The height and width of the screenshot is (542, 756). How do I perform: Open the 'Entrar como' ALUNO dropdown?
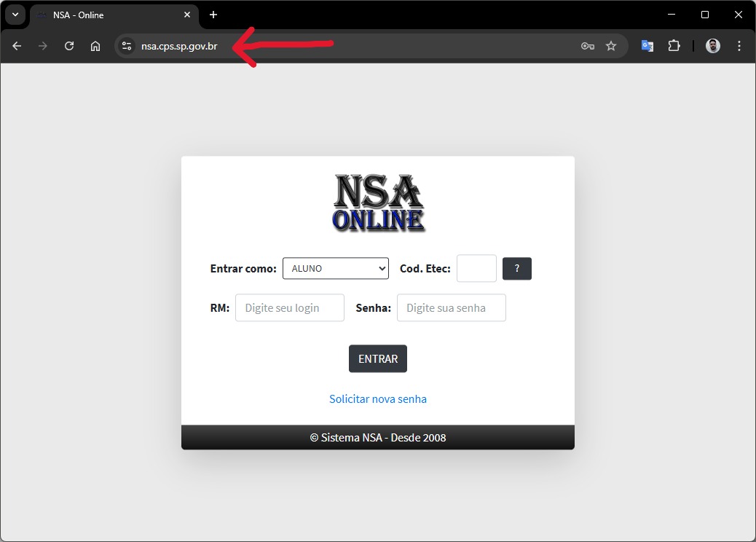point(336,268)
